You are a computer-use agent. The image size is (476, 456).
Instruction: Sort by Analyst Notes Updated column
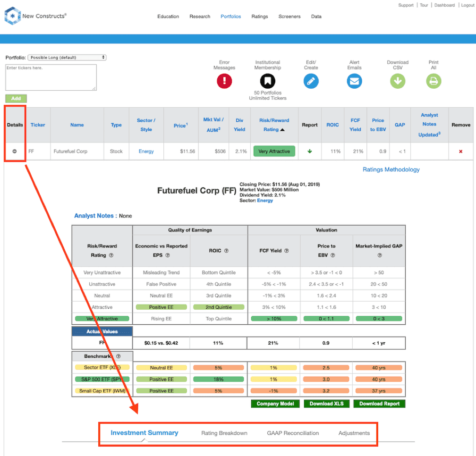pyautogui.click(x=429, y=125)
